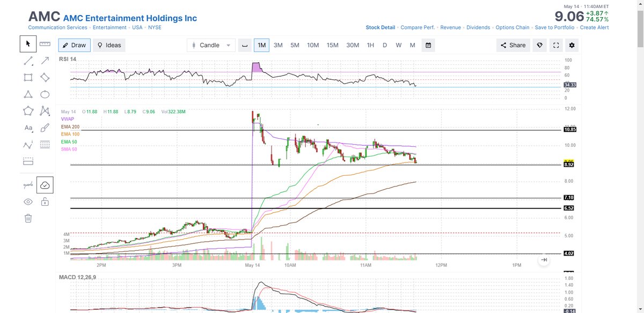Select the Aa text tool
The height and width of the screenshot is (313, 644).
(x=28, y=128)
